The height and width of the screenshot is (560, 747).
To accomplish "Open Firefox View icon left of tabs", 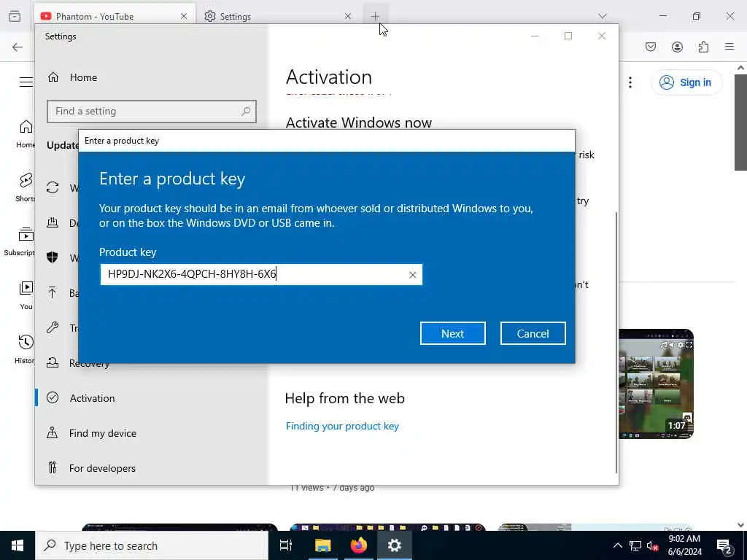I will click(x=15, y=16).
